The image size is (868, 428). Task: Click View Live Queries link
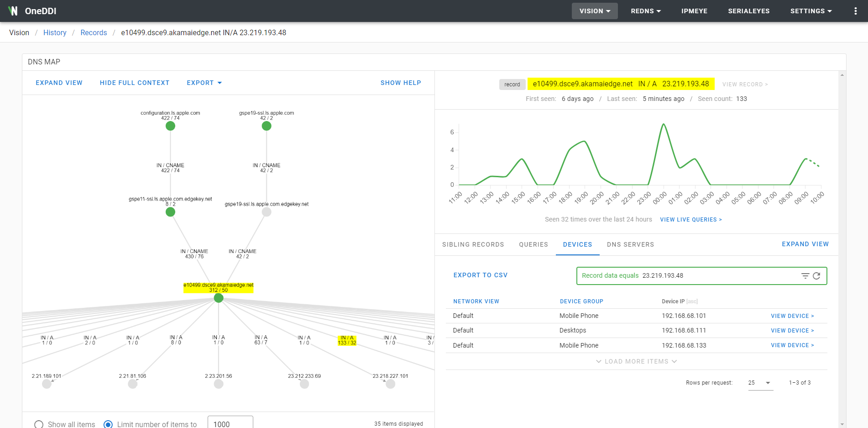(690, 220)
